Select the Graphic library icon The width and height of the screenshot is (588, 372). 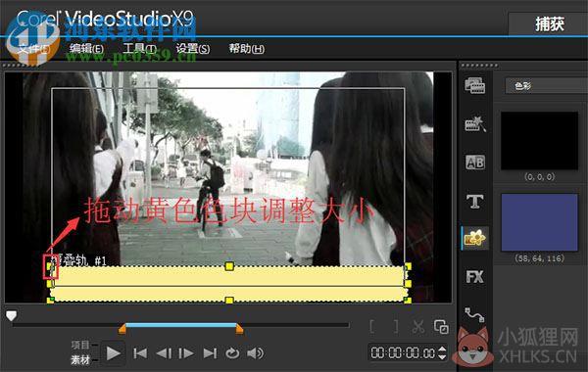pyautogui.click(x=474, y=238)
